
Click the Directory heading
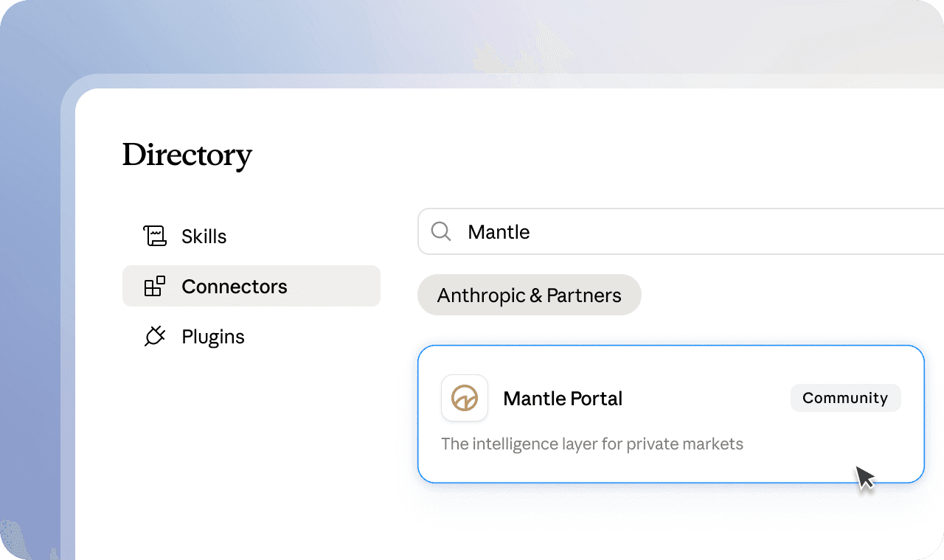click(187, 155)
